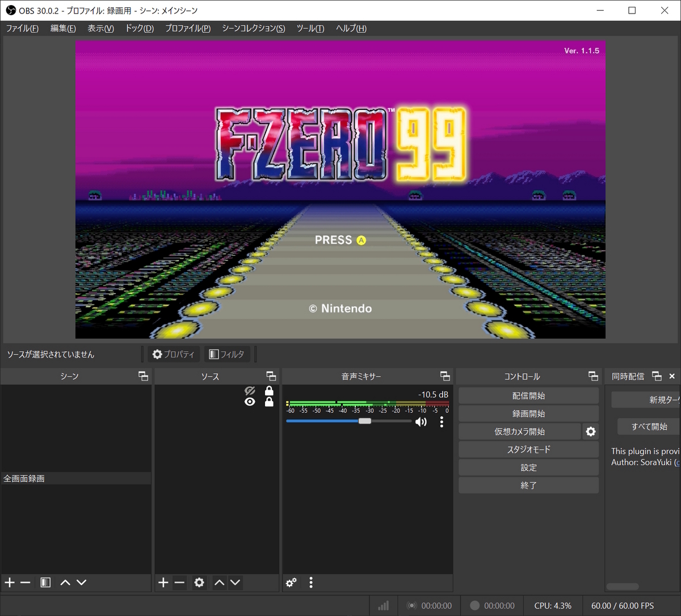Open source フィルタ button

click(x=226, y=354)
